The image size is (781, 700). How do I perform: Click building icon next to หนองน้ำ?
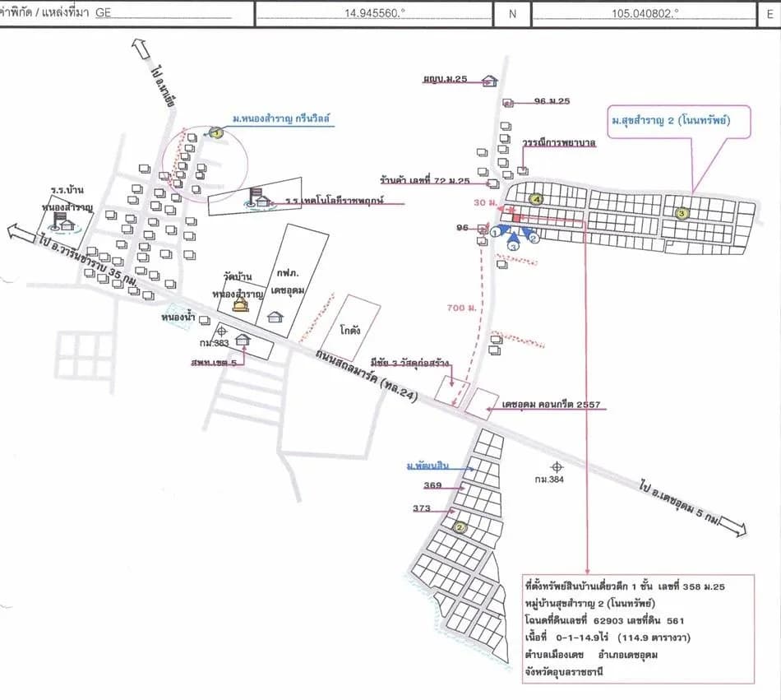[x=204, y=320]
